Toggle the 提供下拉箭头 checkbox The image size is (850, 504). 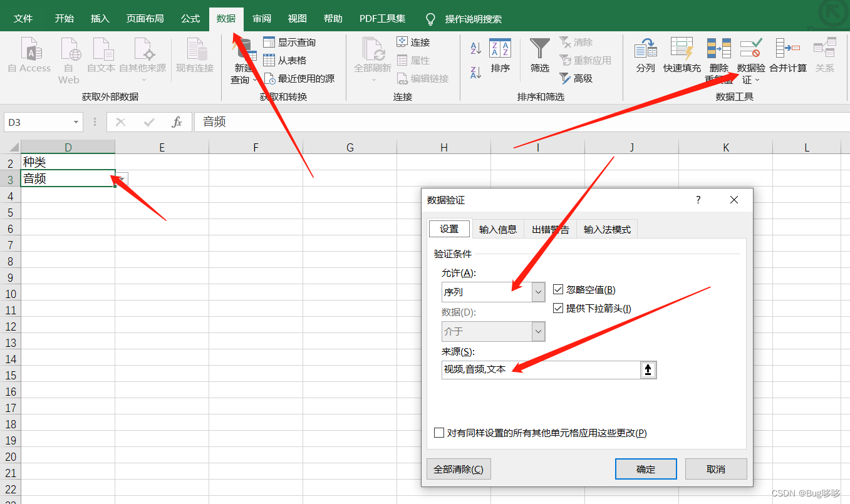(x=558, y=308)
